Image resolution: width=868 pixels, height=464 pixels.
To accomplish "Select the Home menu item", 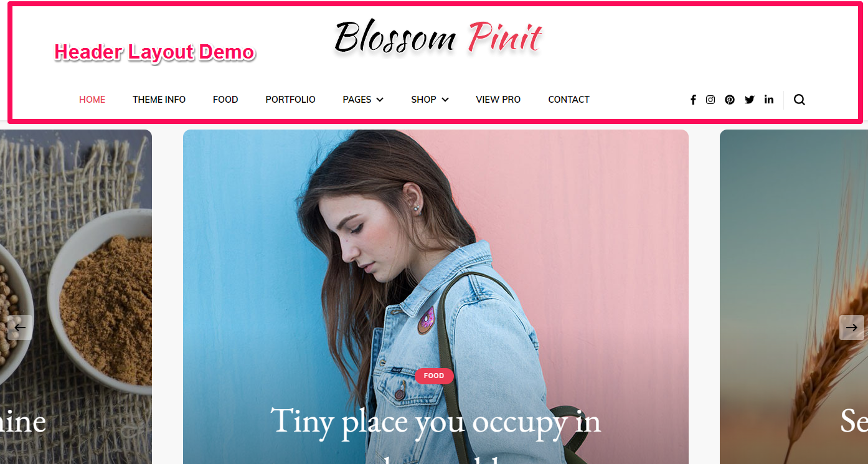I will (92, 100).
